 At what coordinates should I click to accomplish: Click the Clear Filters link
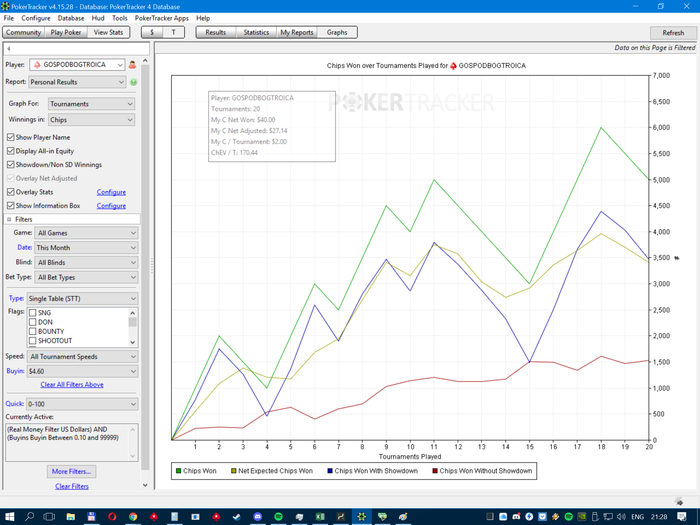[72, 486]
